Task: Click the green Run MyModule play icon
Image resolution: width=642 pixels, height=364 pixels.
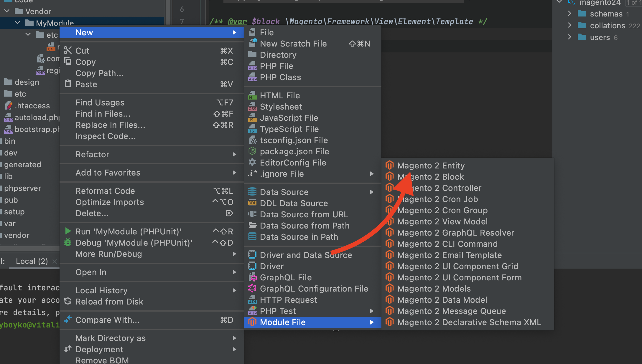Action: [68, 231]
